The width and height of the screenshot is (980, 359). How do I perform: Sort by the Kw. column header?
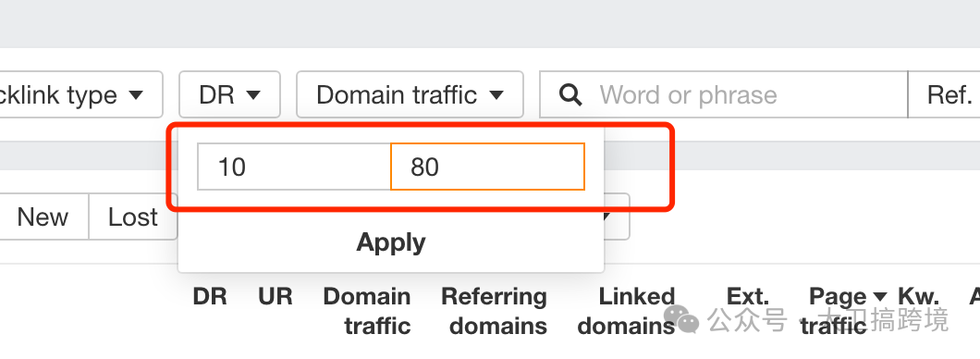918,296
